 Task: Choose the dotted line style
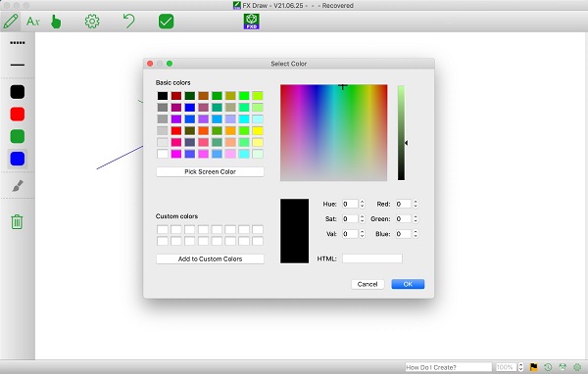tap(18, 43)
